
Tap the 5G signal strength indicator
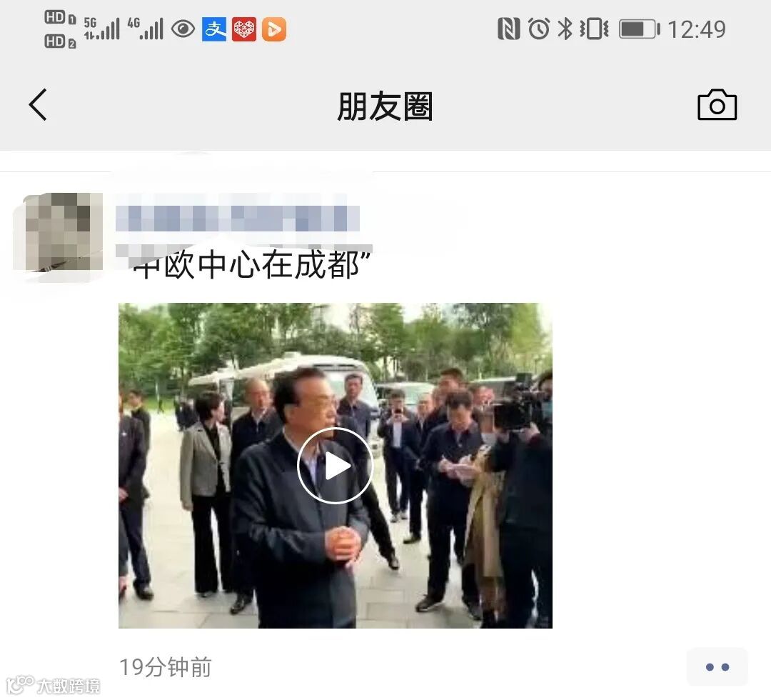click(102, 29)
